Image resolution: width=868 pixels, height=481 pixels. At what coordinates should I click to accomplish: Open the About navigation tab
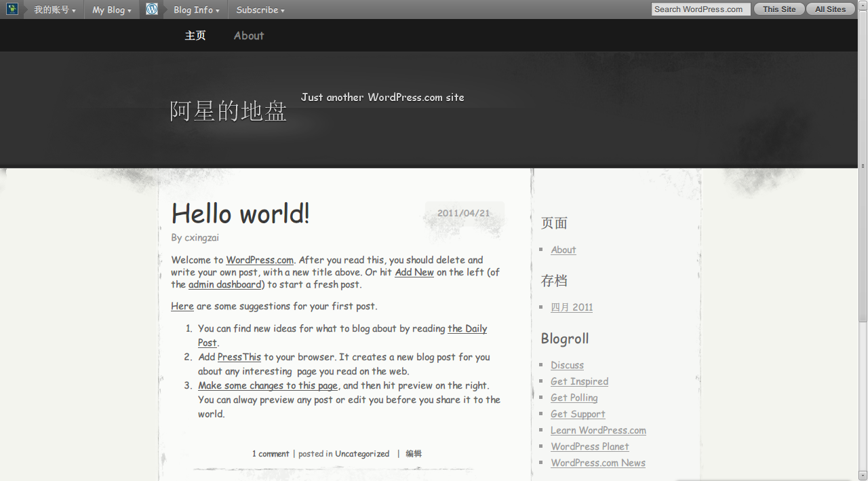coord(249,35)
